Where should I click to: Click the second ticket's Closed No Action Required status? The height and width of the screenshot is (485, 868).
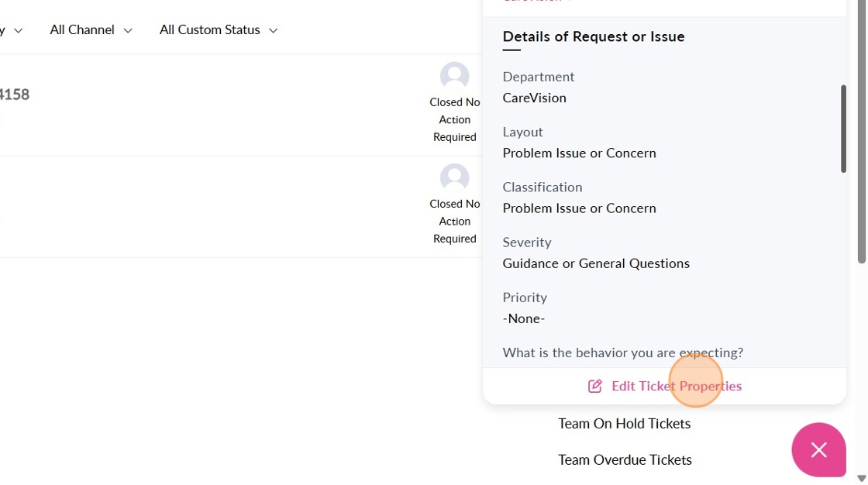click(455, 221)
